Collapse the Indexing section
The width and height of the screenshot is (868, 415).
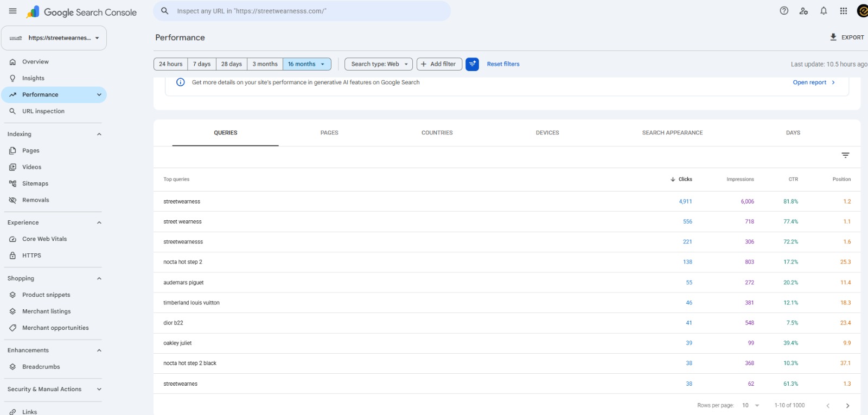click(99, 135)
